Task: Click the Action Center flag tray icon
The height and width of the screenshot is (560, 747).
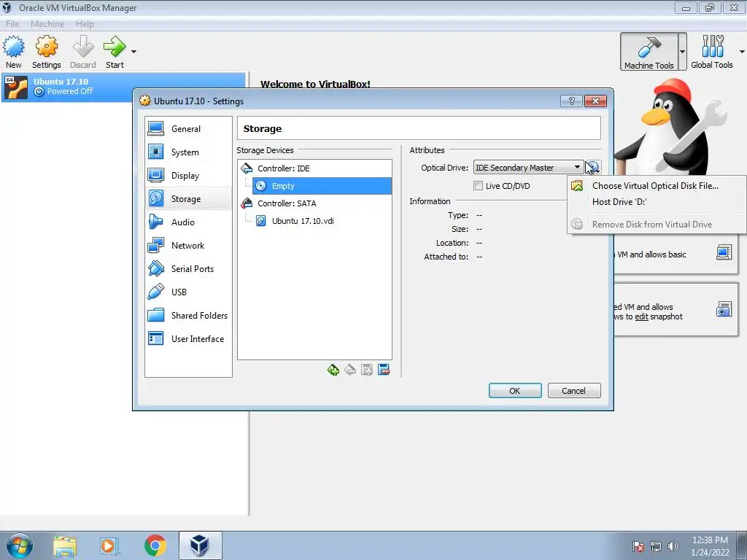Action: tap(638, 545)
